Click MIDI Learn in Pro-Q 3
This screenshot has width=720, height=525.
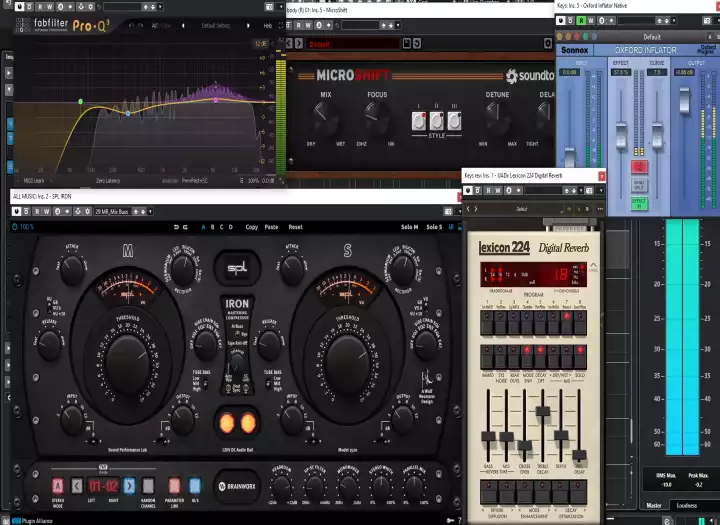34,181
